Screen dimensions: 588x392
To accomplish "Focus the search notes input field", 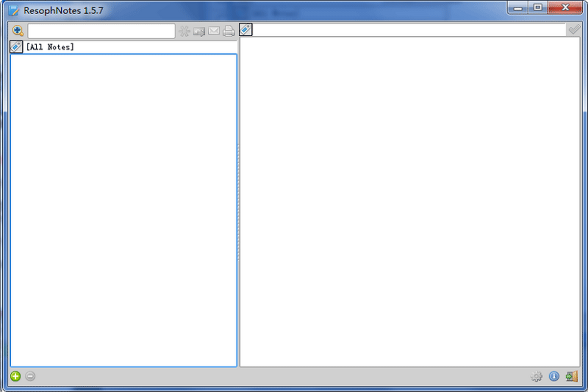I will (101, 31).
